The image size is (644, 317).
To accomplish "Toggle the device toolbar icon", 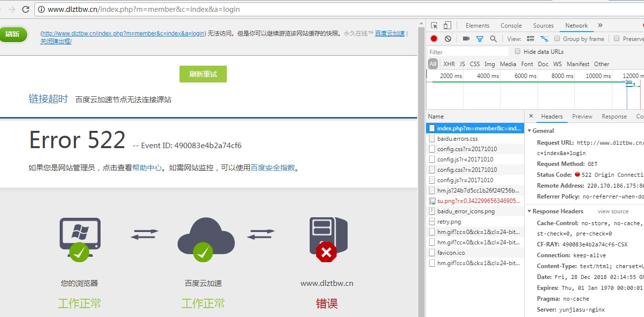I will (447, 25).
